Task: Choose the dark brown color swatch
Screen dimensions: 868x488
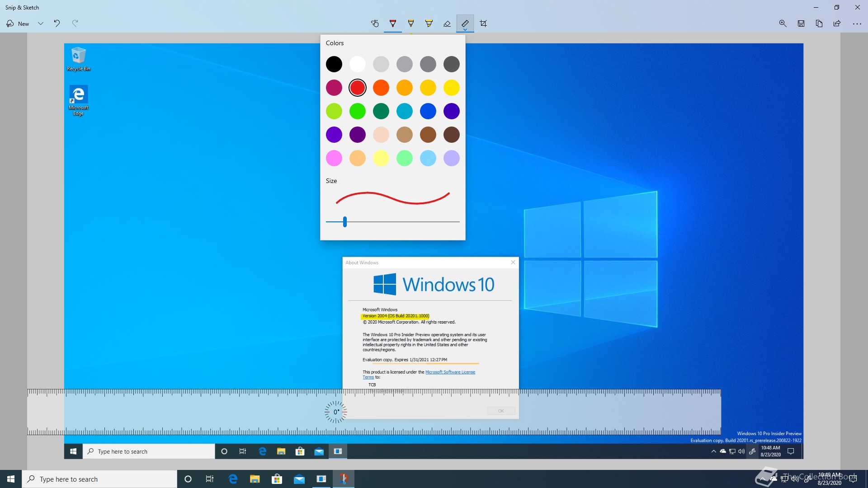Action: (x=452, y=135)
